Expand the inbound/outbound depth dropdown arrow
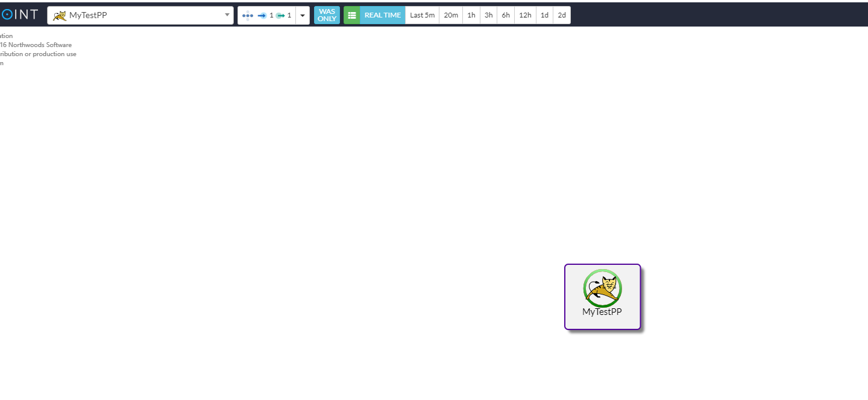This screenshot has height=400, width=868. point(303,16)
